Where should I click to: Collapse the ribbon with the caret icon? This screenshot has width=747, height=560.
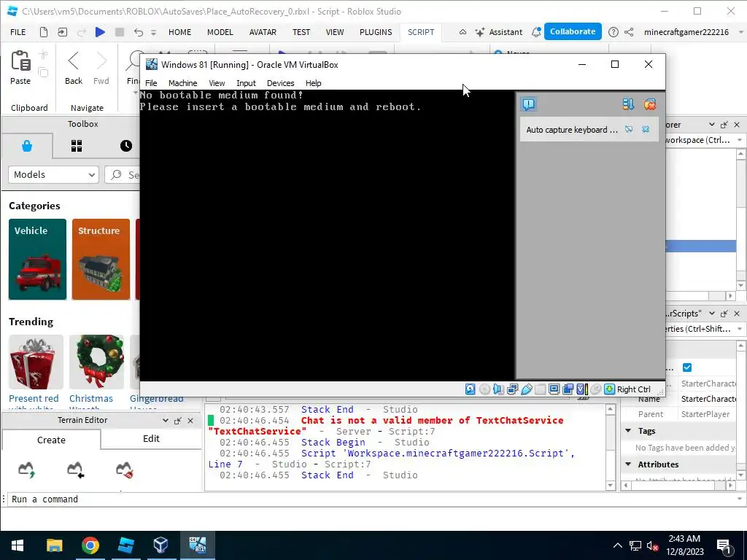click(462, 32)
